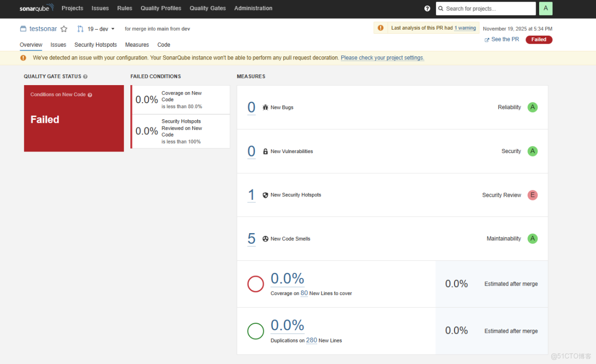Click the New Code Smells icon
This screenshot has height=364, width=596.
(x=265, y=239)
